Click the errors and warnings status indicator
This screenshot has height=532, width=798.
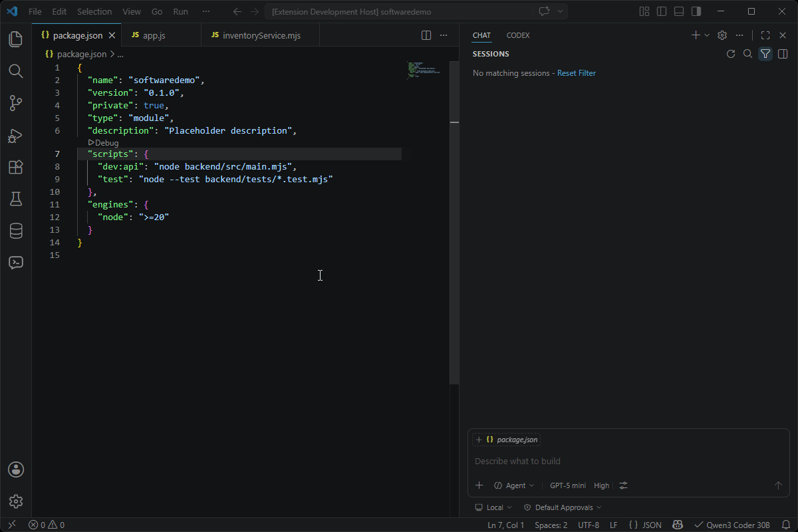(x=47, y=525)
